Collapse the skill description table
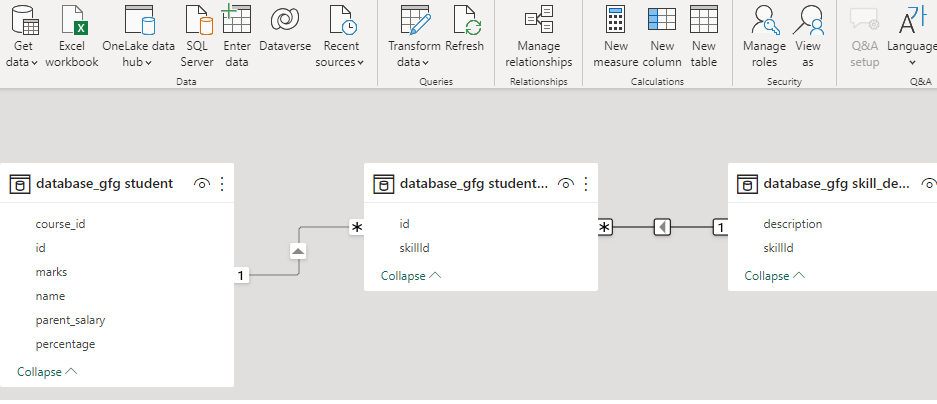Image resolution: width=937 pixels, height=404 pixels. (775, 276)
